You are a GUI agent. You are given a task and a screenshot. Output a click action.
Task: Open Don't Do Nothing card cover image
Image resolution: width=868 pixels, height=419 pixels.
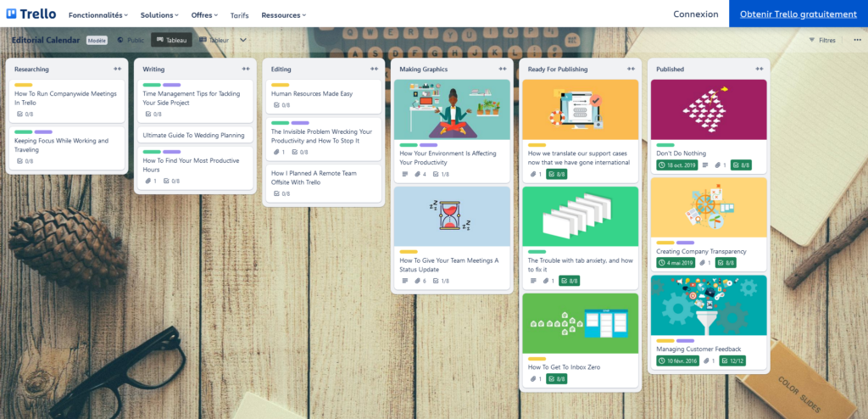[x=709, y=109]
